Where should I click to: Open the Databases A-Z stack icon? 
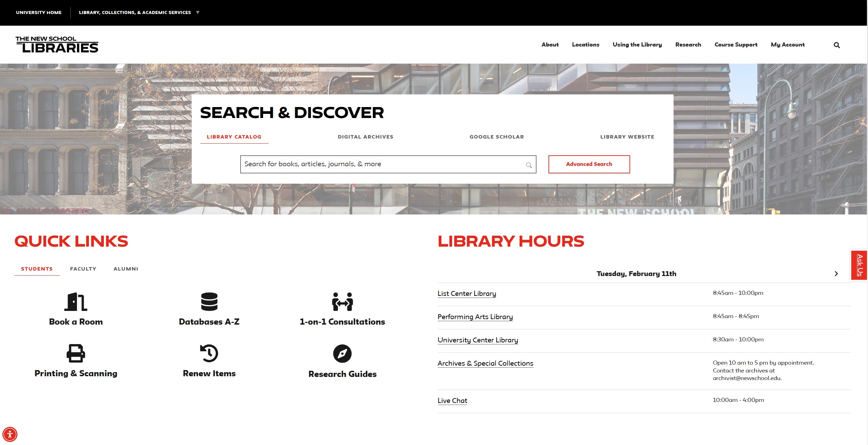click(209, 302)
